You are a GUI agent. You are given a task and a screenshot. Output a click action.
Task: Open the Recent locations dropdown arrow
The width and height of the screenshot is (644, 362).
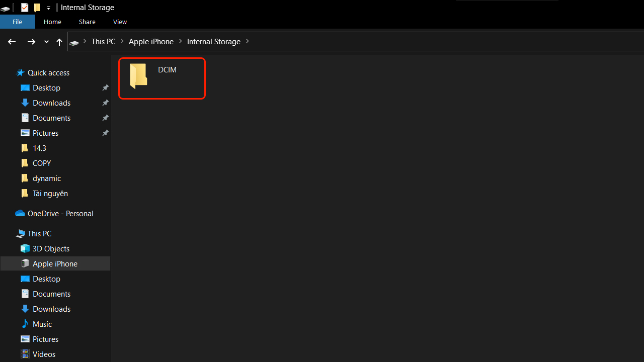pos(46,42)
